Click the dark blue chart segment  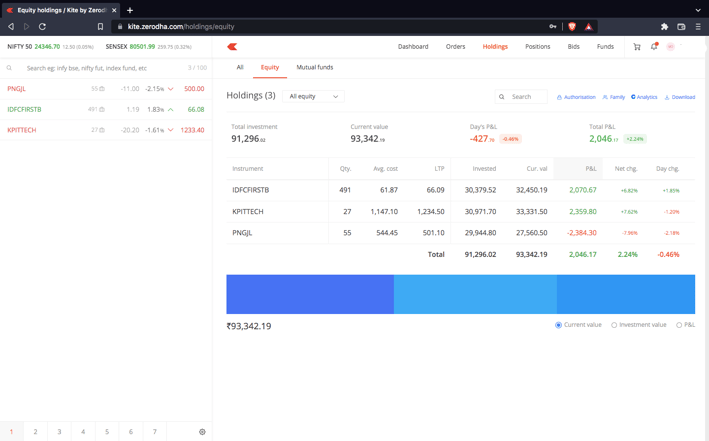pos(310,294)
